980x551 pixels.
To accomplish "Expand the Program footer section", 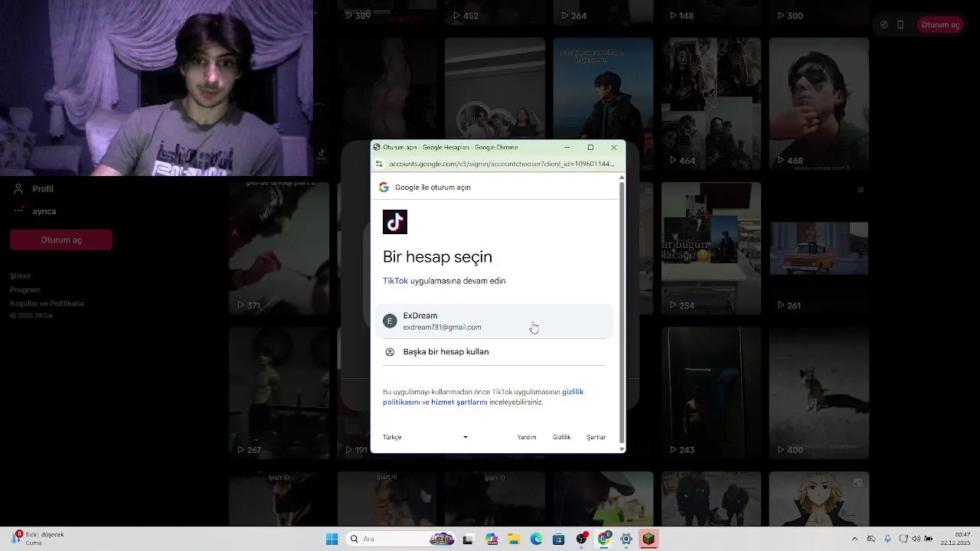I will click(x=25, y=290).
